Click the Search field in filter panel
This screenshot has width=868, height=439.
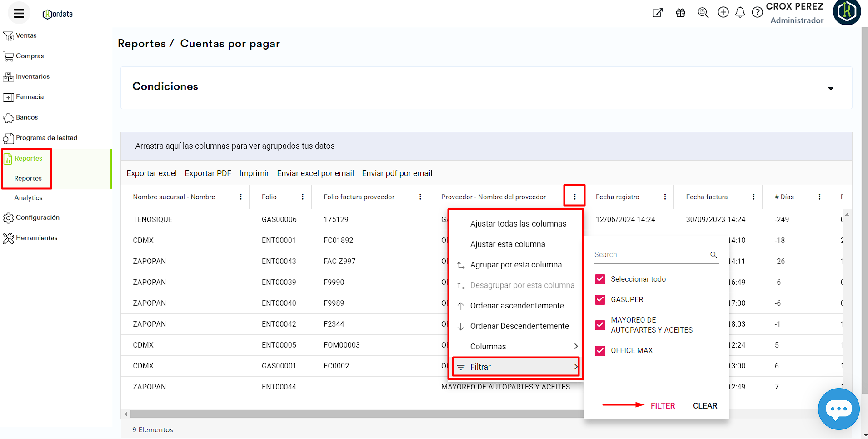pyautogui.click(x=651, y=255)
